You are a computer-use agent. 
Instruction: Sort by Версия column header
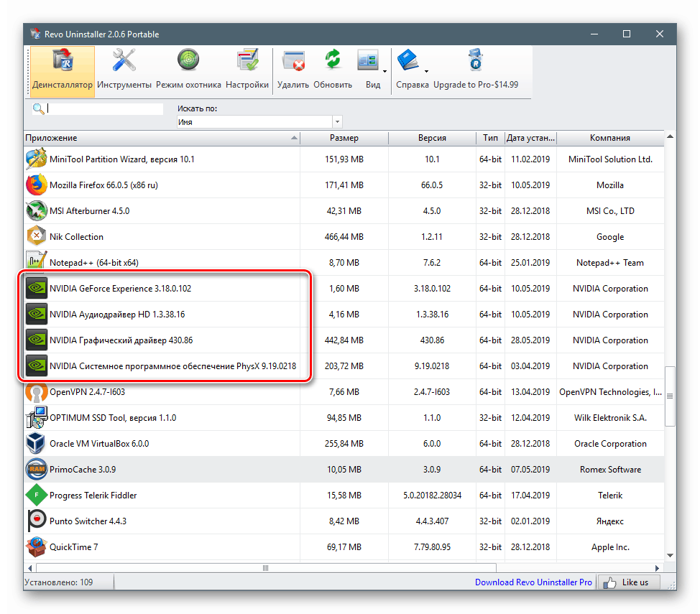point(432,138)
